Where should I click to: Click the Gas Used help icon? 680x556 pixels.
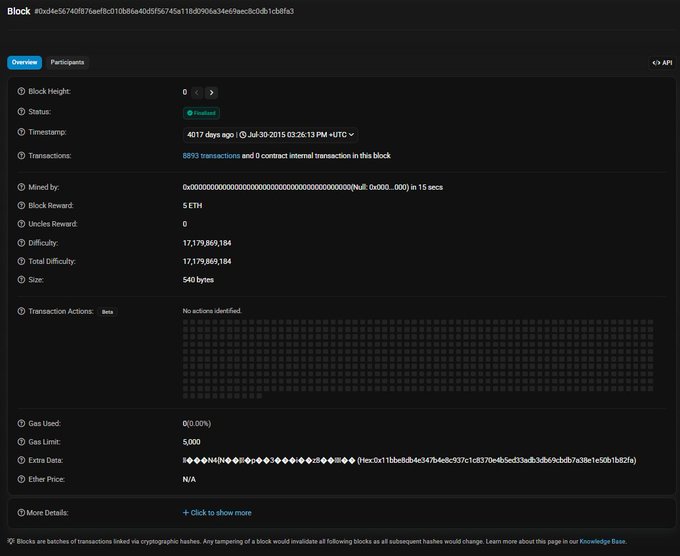tap(21, 423)
